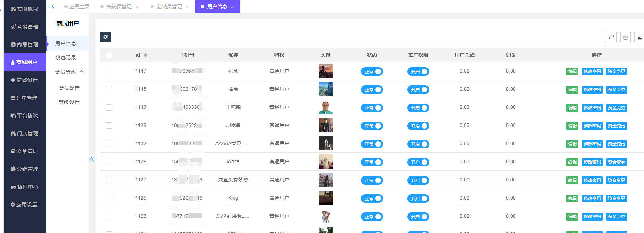Viewport: 644px width, 233px height.
Task: Click nickname 咸鱼没有梦想
Action: (233, 180)
